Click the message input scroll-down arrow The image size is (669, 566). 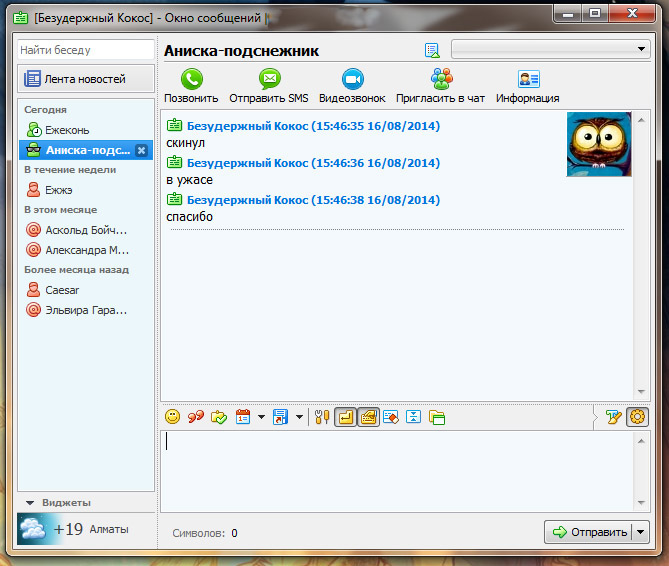[x=641, y=502]
